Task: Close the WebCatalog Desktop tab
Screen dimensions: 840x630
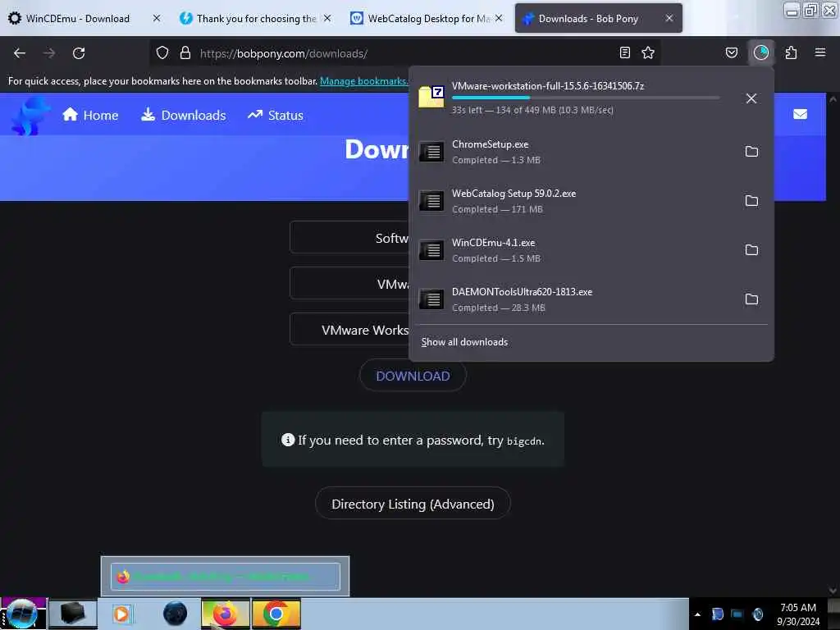Action: pyautogui.click(x=499, y=18)
